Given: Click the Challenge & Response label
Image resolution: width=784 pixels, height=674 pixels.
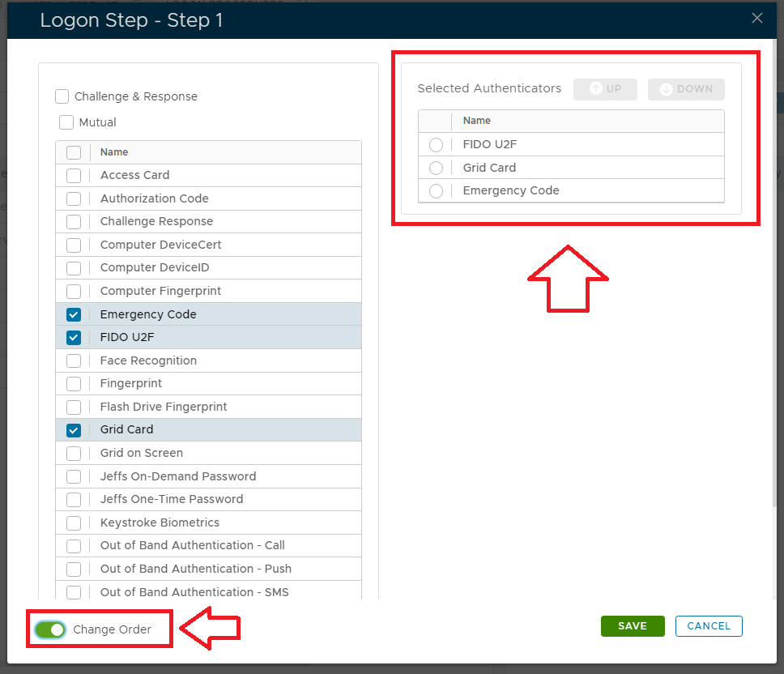Looking at the screenshot, I should 136,96.
